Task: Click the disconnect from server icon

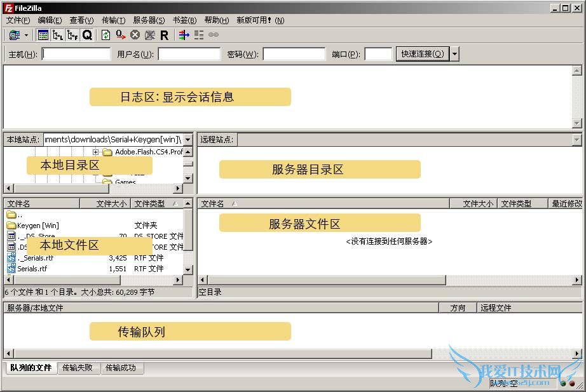Action: (x=149, y=35)
